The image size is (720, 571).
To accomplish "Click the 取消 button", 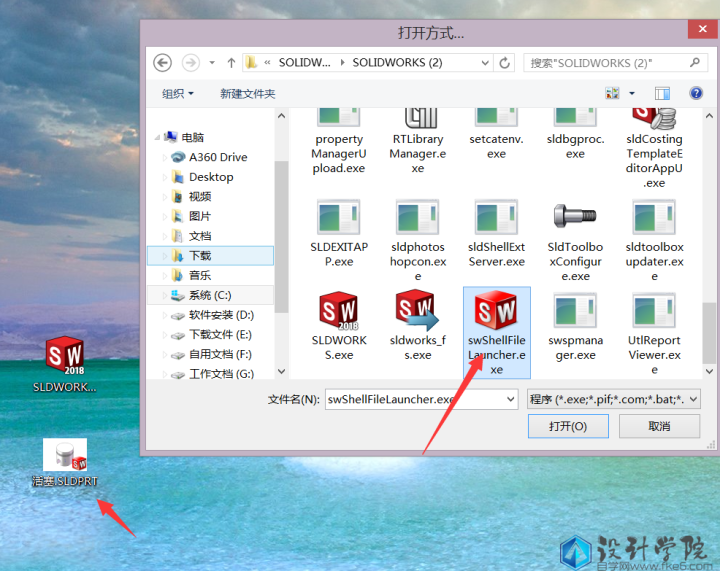I will point(659,426).
